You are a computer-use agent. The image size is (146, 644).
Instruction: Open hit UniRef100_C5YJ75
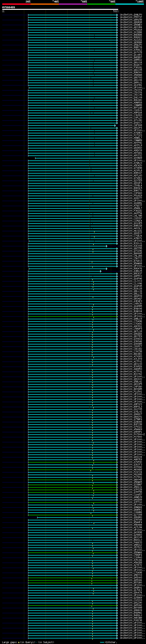tap(131, 95)
